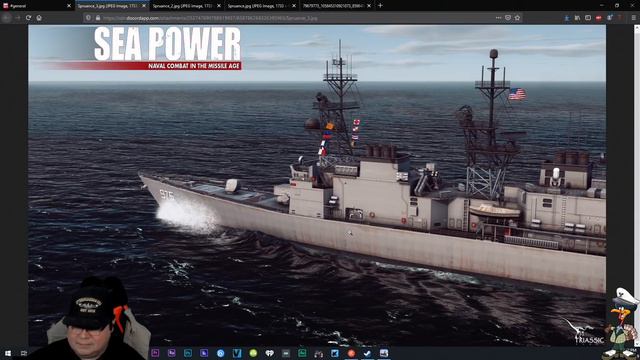640x360 pixels.
Task: Click the red extension icon in toolbar
Action: tap(598, 18)
